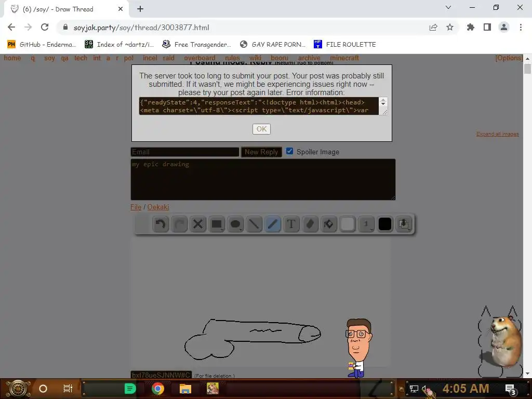This screenshot has width=532, height=399.
Task: Open Task View on the taskbar
Action: pyautogui.click(x=68, y=389)
